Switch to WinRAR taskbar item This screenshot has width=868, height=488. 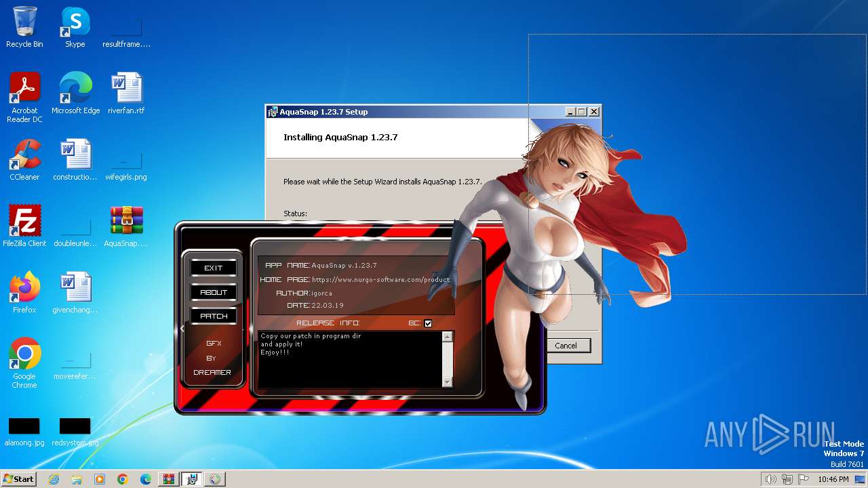tap(169, 479)
